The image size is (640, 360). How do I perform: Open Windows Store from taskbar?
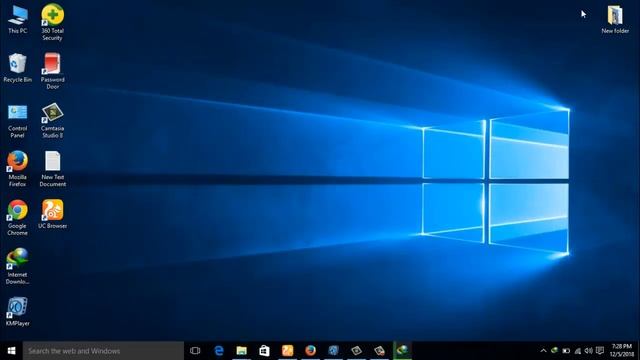tap(264, 351)
